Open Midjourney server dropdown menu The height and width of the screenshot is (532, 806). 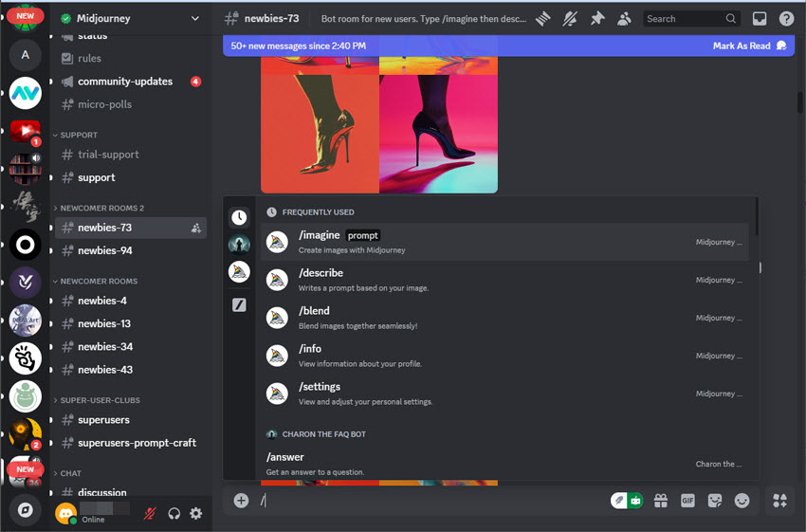[195, 19]
